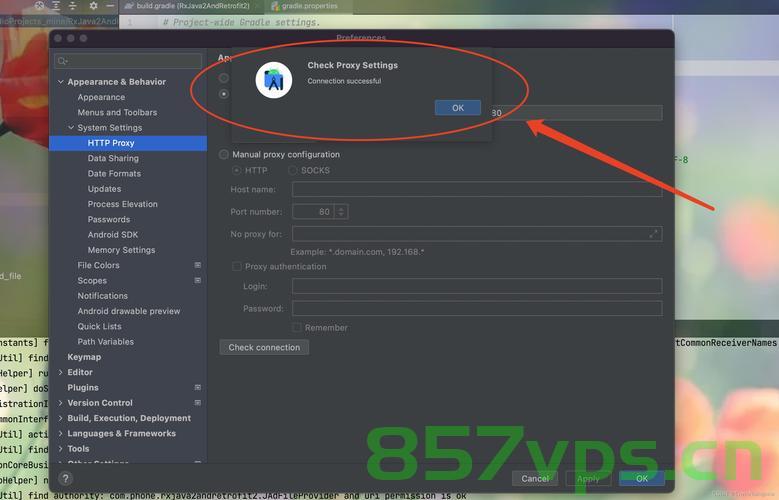779x500 pixels.
Task: Open Android SDK settings
Action: click(x=113, y=235)
